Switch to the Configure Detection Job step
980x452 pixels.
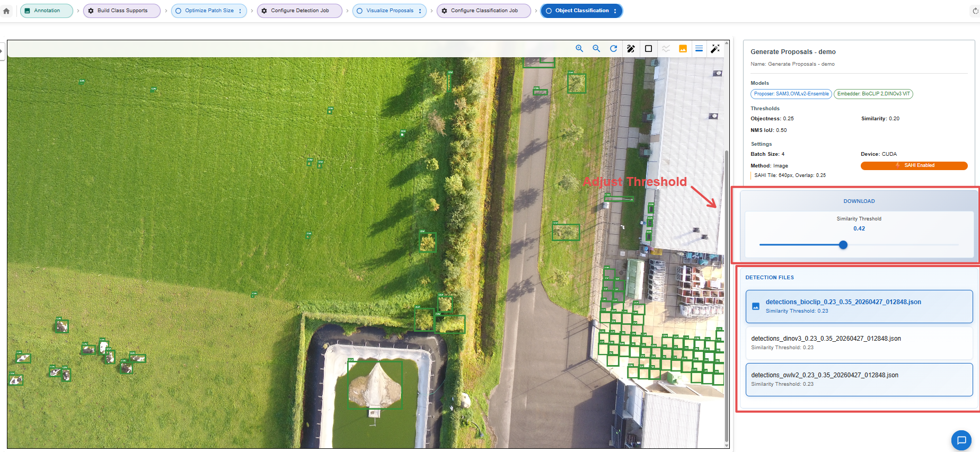tap(299, 11)
